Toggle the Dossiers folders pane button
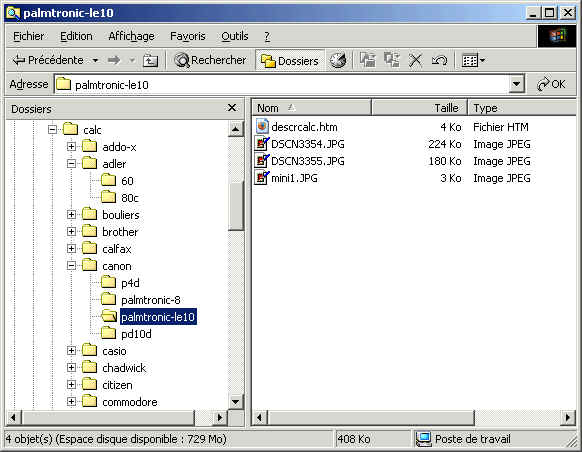582x452 pixels. 290,60
